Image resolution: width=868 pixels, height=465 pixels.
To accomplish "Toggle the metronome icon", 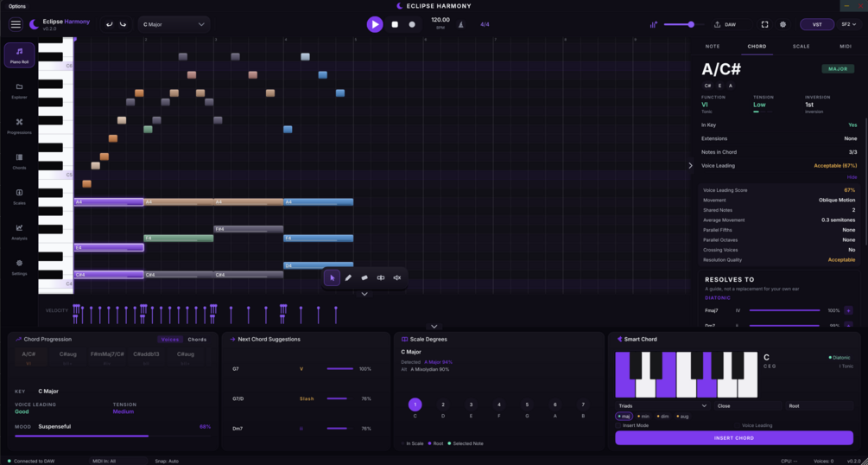I will 460,24.
